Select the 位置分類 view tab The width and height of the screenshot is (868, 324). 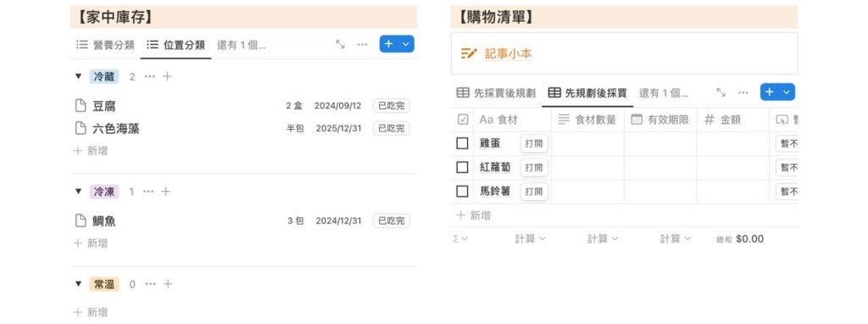(175, 45)
